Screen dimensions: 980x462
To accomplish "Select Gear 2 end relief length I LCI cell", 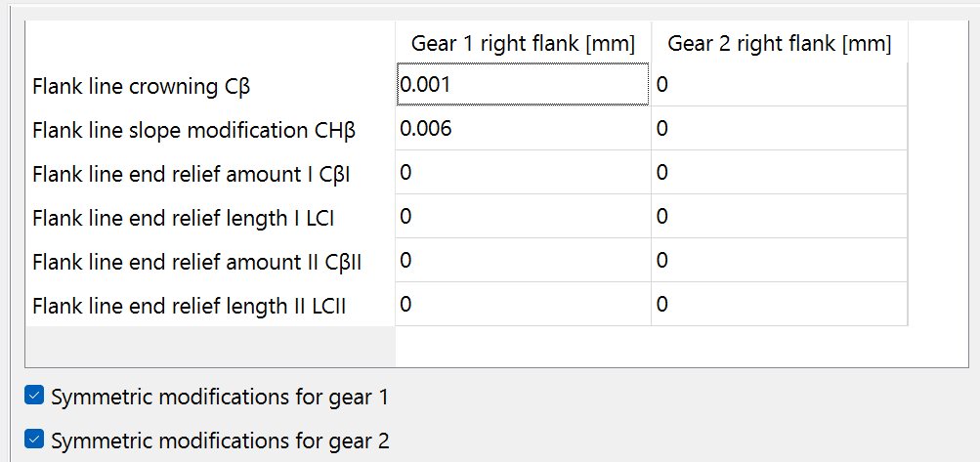I will [x=779, y=217].
